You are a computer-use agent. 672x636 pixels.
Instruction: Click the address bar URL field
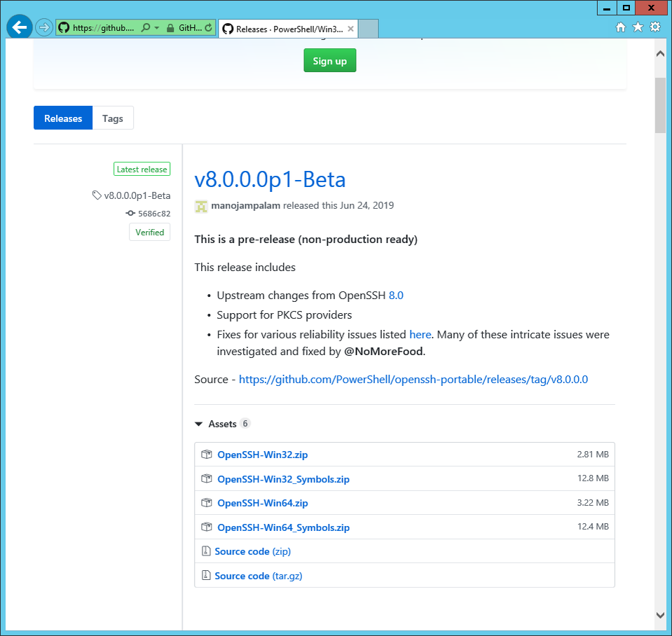103,28
